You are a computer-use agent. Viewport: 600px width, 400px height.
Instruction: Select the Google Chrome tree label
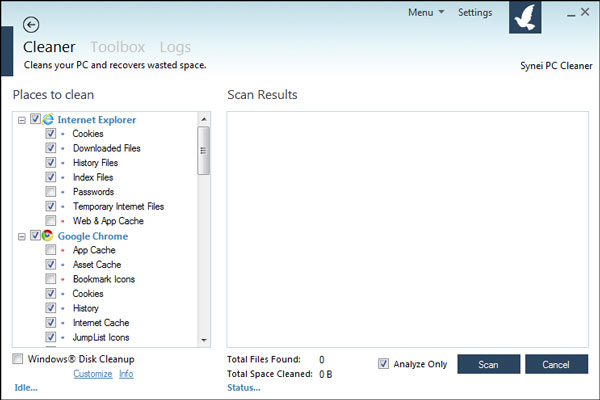tap(93, 236)
